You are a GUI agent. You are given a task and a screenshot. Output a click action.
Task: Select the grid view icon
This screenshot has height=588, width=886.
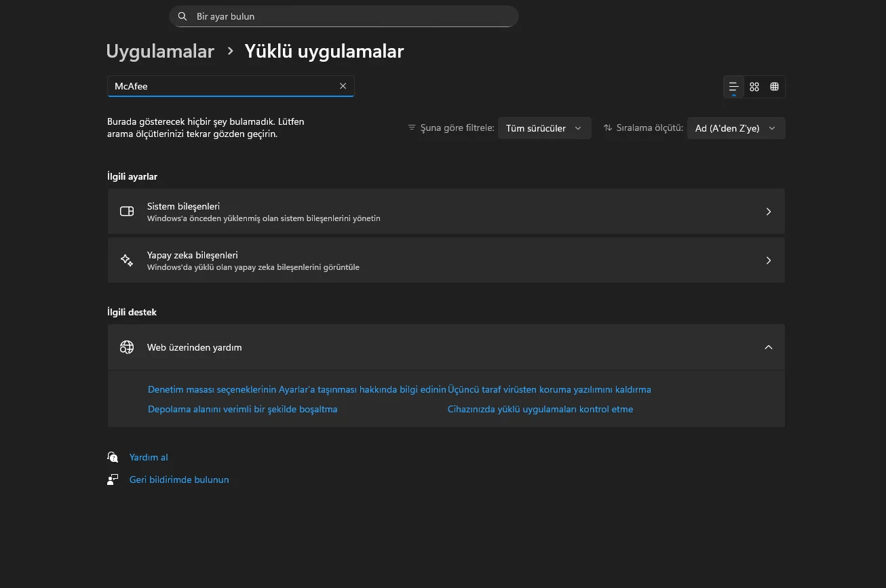coord(754,87)
